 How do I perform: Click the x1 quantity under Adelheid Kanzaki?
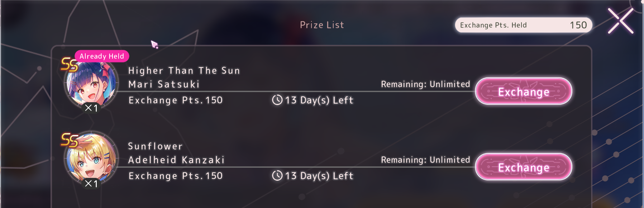tap(91, 184)
